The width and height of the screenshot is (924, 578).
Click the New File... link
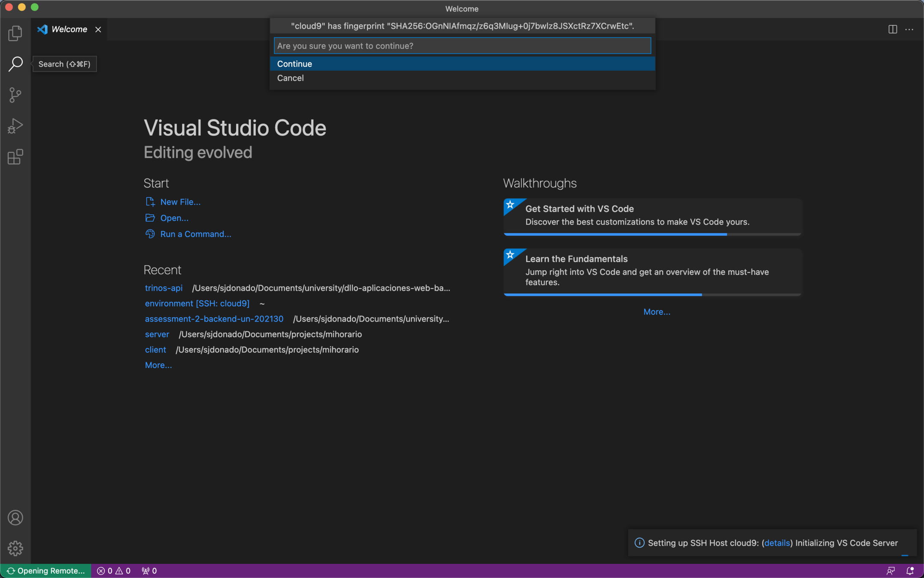point(180,202)
